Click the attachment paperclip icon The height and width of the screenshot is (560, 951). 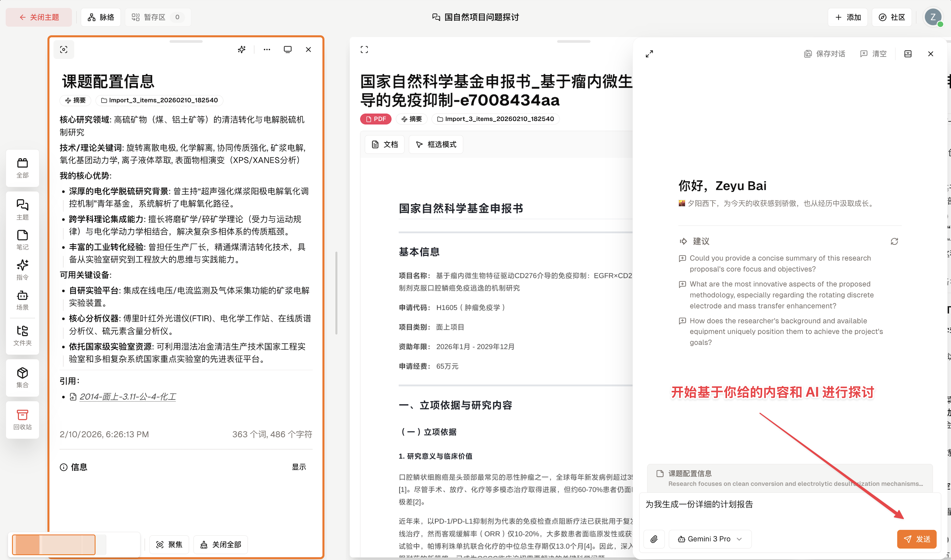654,539
